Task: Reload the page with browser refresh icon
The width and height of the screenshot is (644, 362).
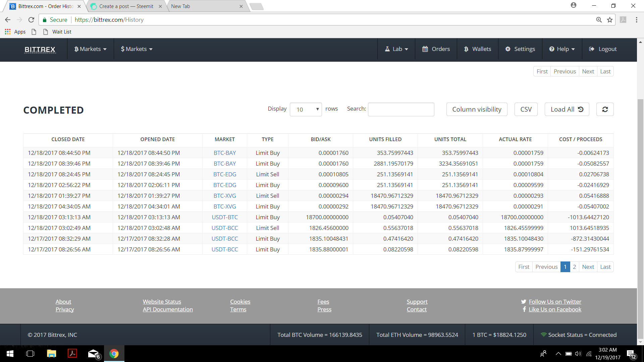Action: click(31, 20)
